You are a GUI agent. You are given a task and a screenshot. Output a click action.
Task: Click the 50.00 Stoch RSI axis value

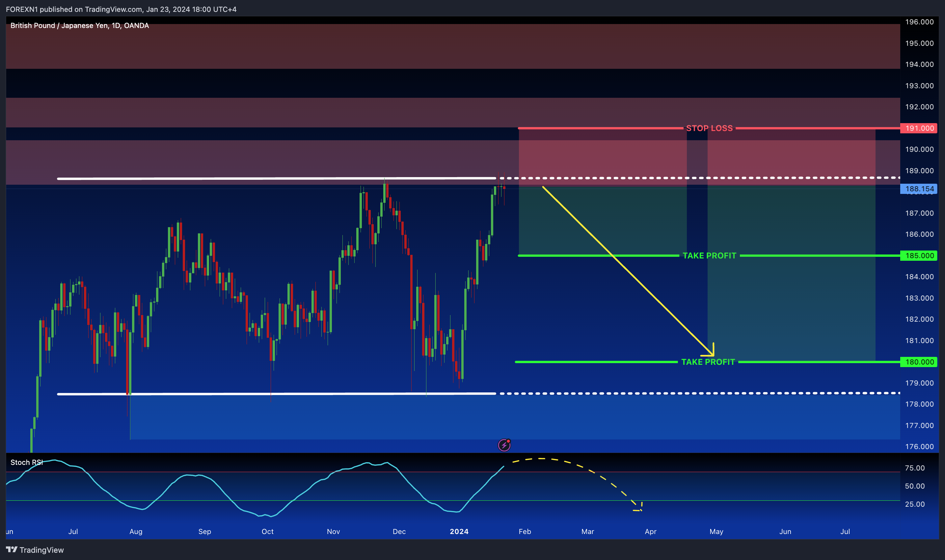click(915, 486)
